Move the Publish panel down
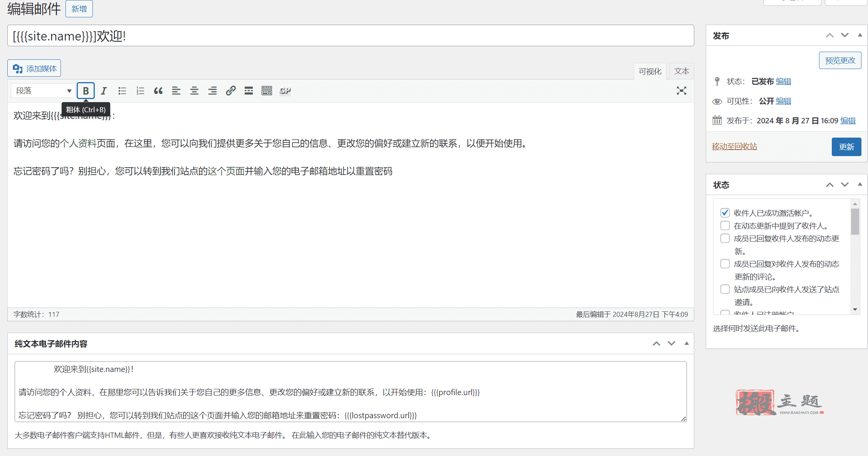The image size is (868, 456). coord(845,35)
